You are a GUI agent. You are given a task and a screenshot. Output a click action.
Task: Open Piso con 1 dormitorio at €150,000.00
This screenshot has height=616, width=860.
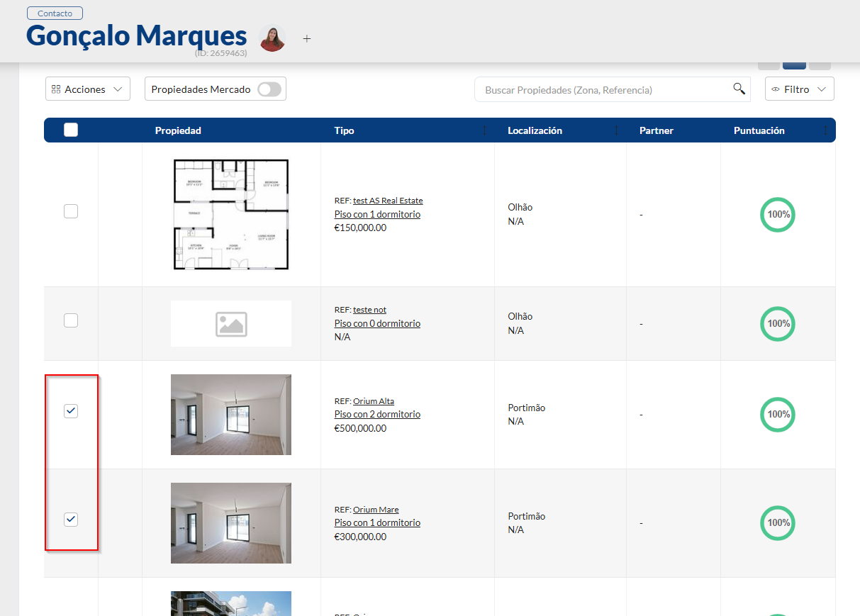(377, 214)
